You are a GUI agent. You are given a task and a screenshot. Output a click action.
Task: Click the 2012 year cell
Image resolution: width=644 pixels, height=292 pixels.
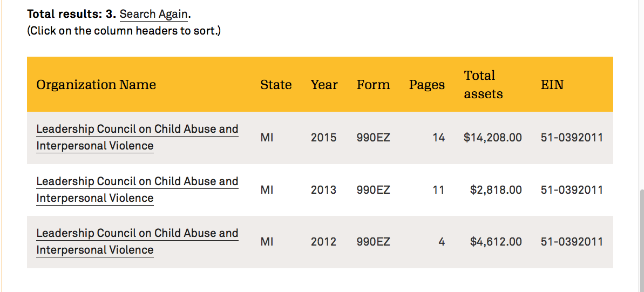point(323,242)
